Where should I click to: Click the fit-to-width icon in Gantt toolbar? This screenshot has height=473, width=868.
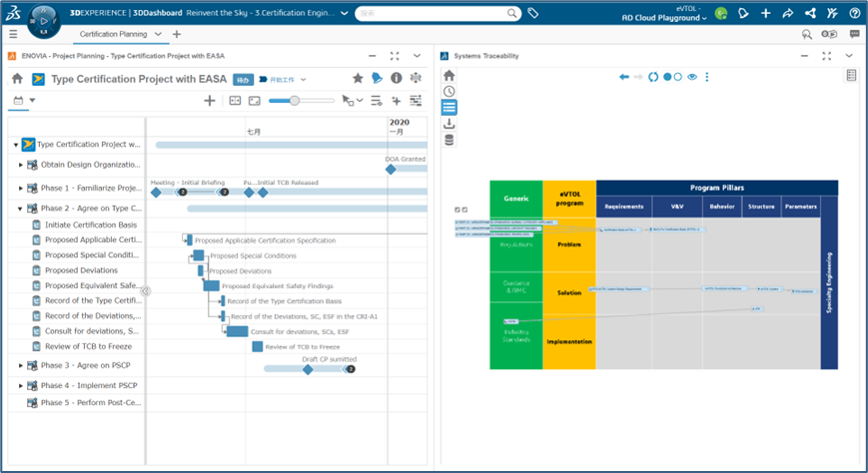[x=236, y=101]
